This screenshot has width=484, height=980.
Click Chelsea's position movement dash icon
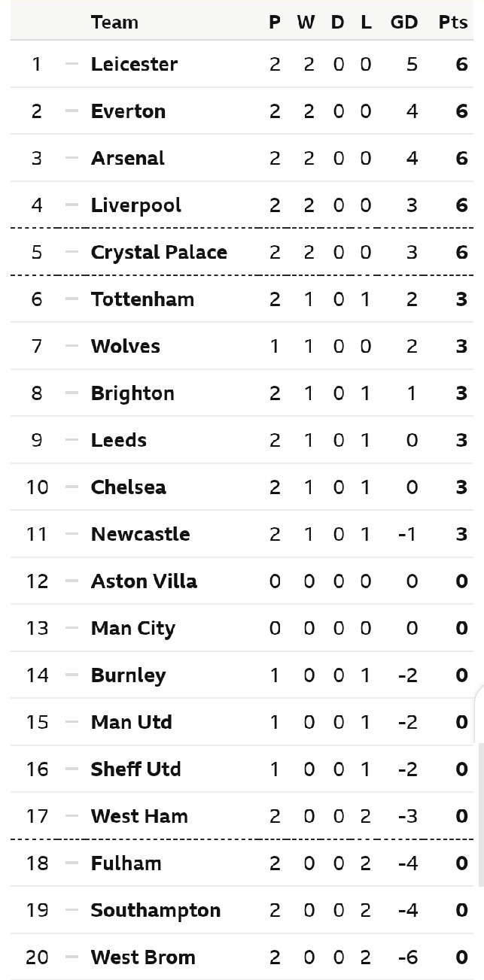click(x=72, y=487)
